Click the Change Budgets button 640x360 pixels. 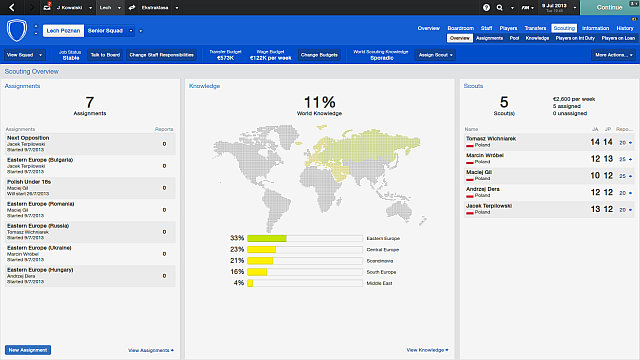[x=319, y=55]
